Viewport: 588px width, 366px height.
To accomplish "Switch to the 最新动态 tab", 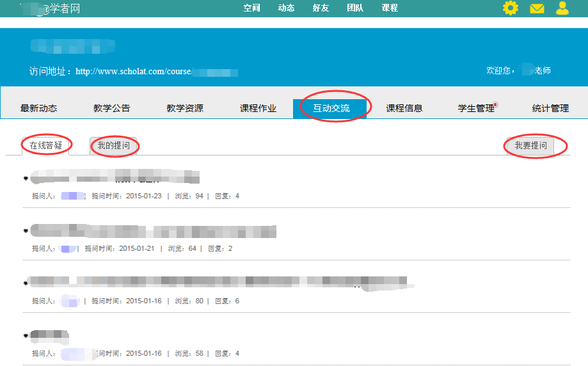I will (x=38, y=108).
